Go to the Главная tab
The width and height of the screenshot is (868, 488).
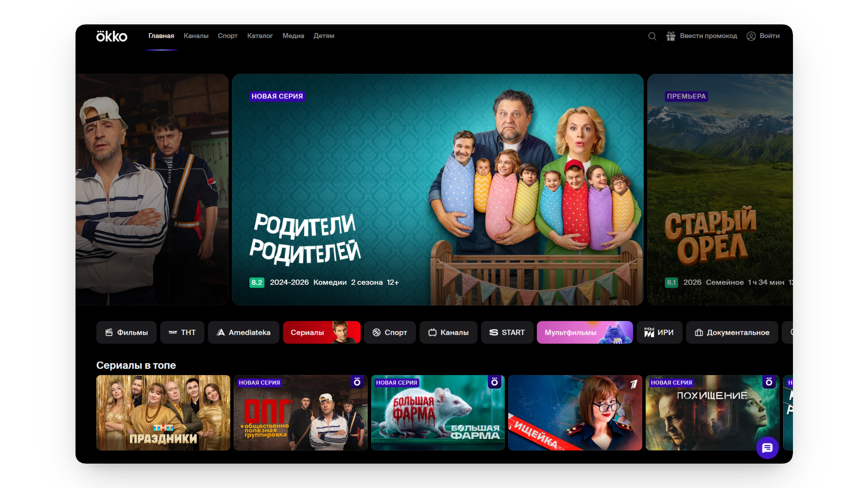[x=161, y=36]
